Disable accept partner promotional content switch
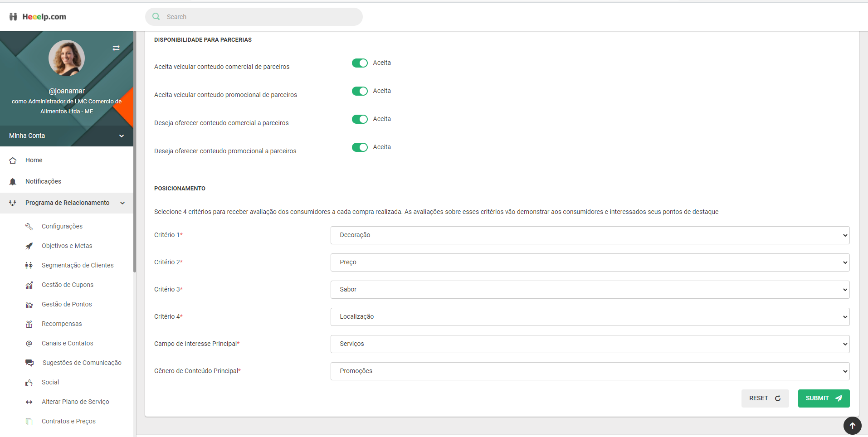868x437 pixels. coord(360,91)
